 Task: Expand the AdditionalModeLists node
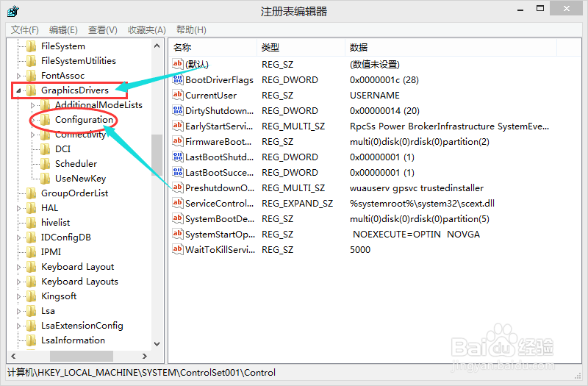(32, 105)
